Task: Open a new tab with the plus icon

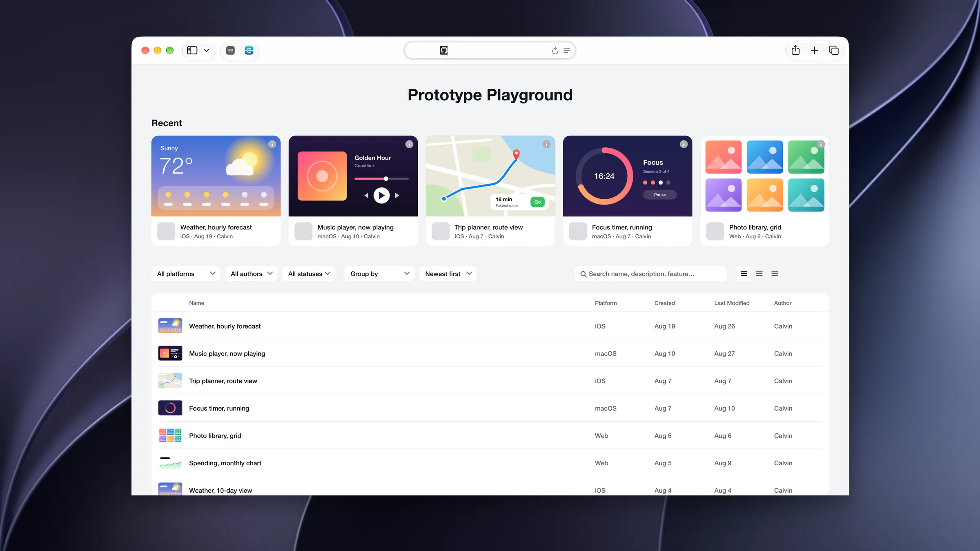Action: pos(814,50)
